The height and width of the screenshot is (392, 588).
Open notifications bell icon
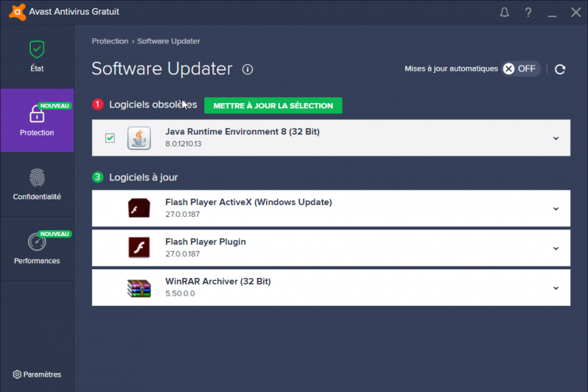tap(504, 13)
